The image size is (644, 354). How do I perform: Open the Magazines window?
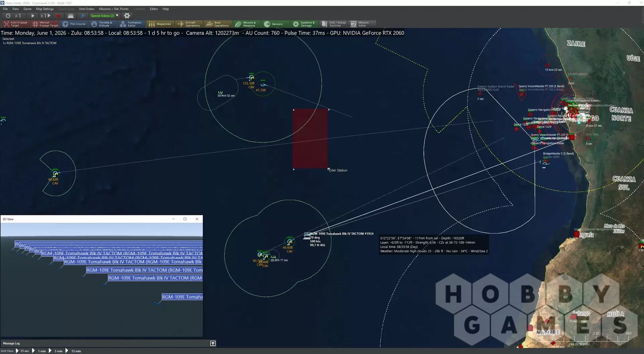[160, 24]
